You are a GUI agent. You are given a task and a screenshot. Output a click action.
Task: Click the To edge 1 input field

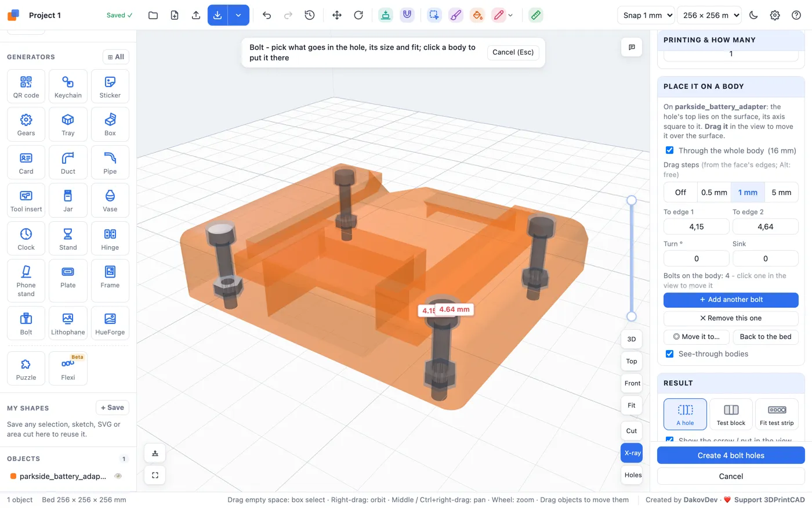tap(696, 226)
